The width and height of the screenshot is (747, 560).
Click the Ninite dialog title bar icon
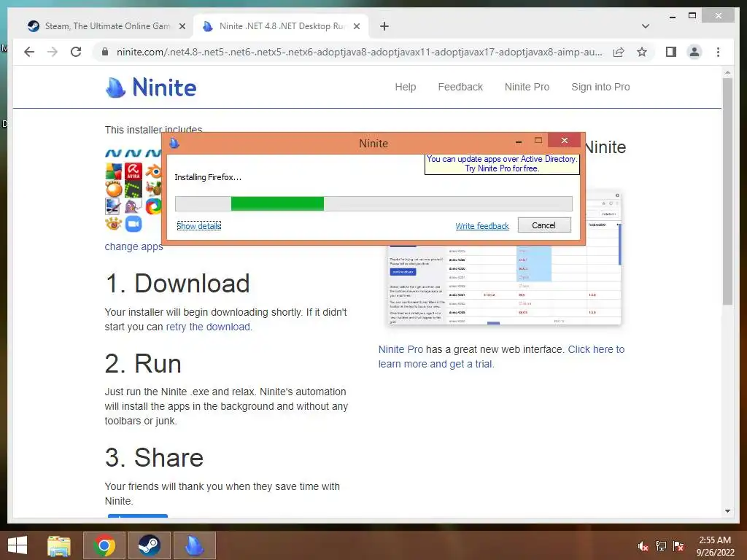click(x=174, y=143)
